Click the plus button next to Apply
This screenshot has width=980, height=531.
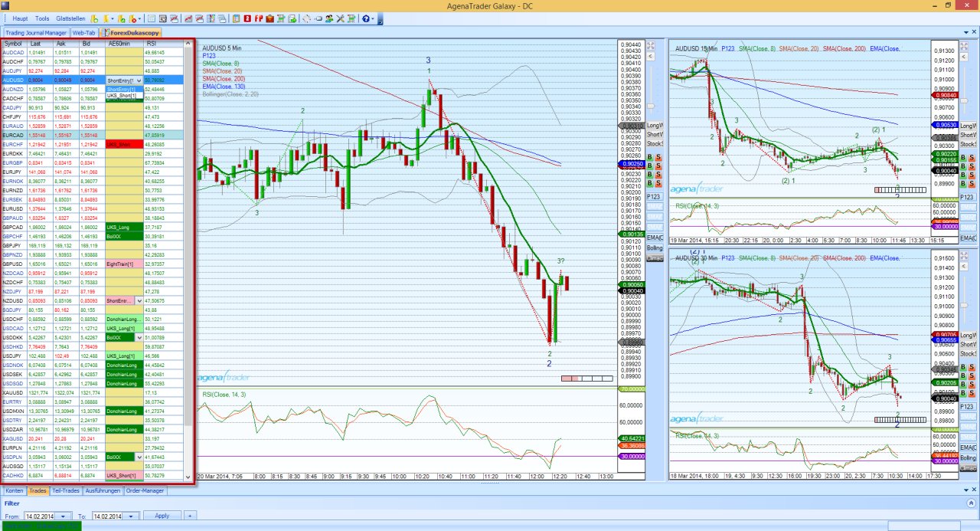[190, 516]
